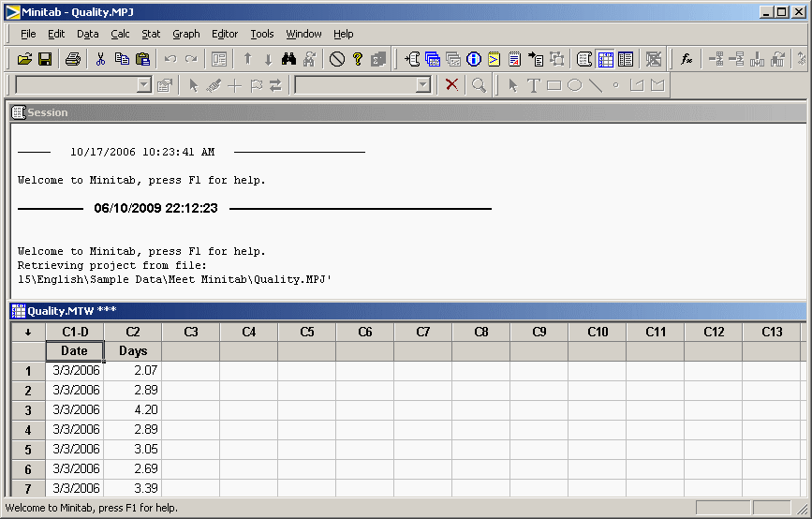Select row 5 header in worksheet
Image resolution: width=812 pixels, height=519 pixels.
pyautogui.click(x=28, y=450)
